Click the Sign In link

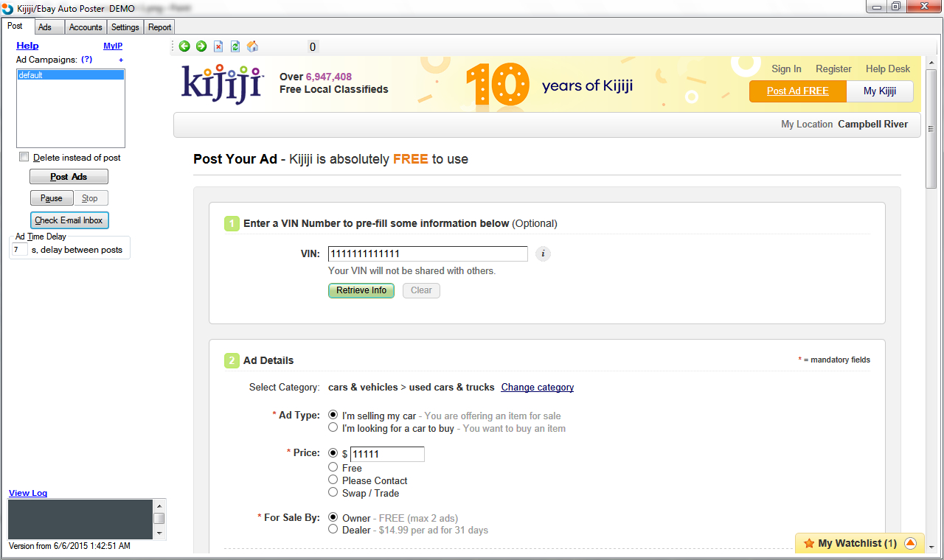coord(786,69)
